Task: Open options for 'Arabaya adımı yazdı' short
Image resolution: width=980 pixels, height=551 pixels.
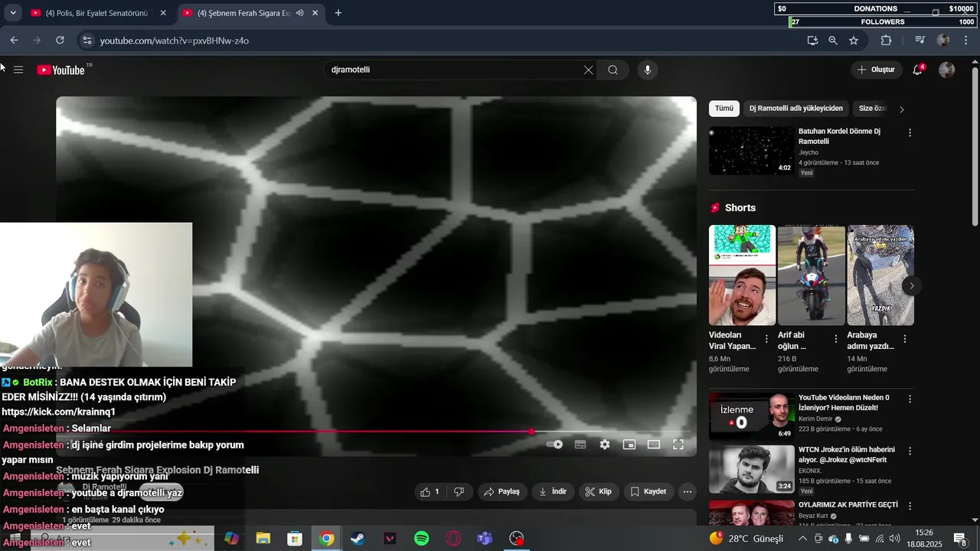Action: (904, 339)
